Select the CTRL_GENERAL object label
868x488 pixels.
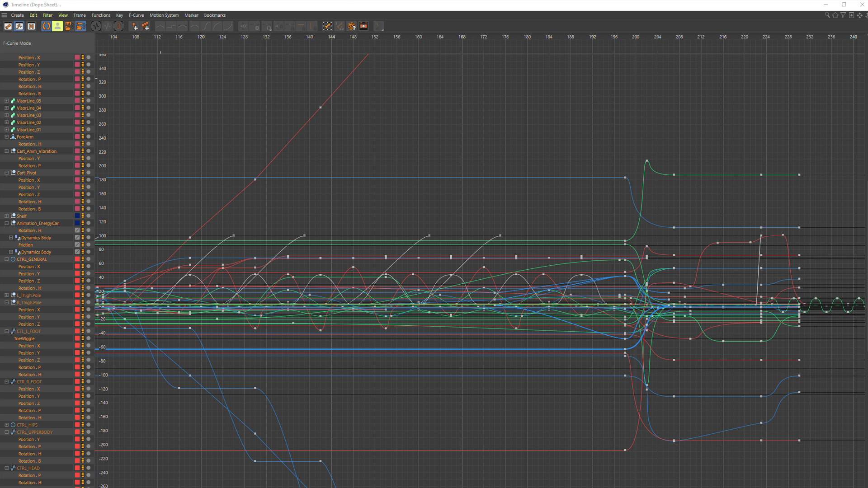[32, 259]
